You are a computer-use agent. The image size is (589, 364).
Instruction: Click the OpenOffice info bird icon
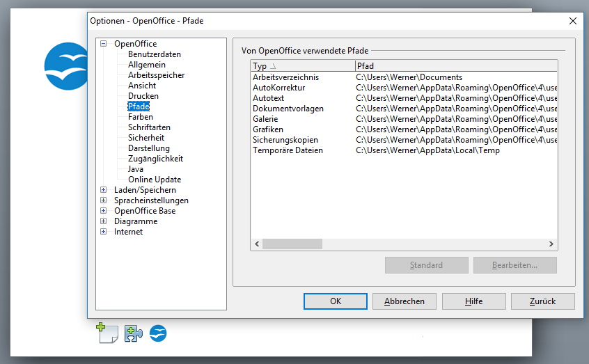tap(158, 333)
